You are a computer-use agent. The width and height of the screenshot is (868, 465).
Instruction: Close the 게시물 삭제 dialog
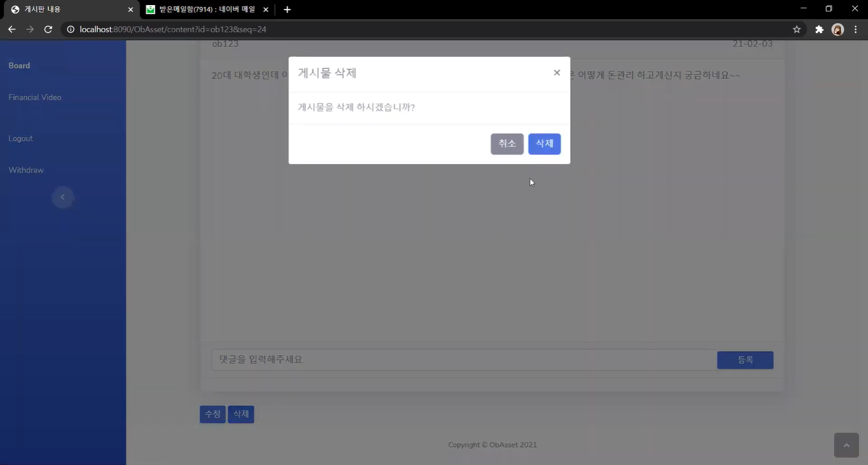pos(557,73)
